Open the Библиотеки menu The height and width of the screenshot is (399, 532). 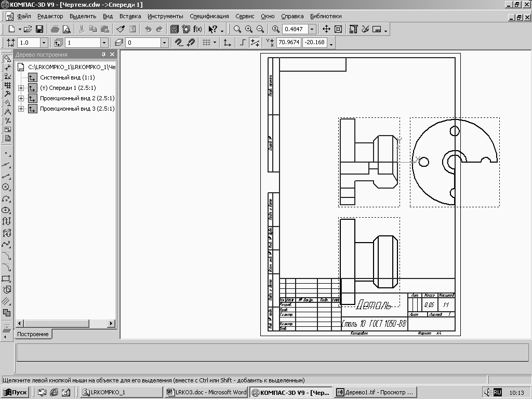click(x=326, y=16)
